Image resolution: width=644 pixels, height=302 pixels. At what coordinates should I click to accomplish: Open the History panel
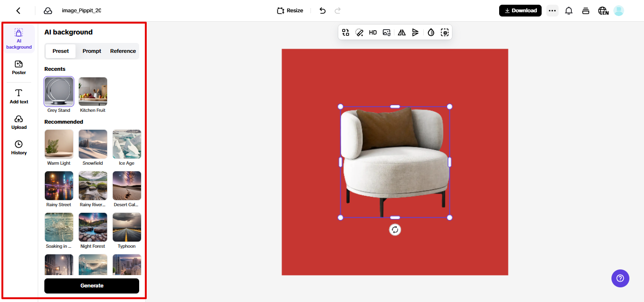pos(18,147)
